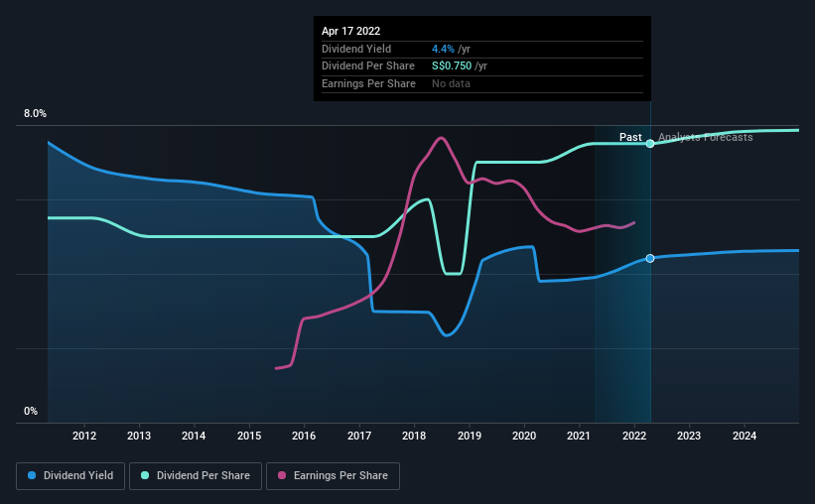The image size is (815, 504).
Task: Click the 2024 x-axis label
Action: click(x=745, y=436)
